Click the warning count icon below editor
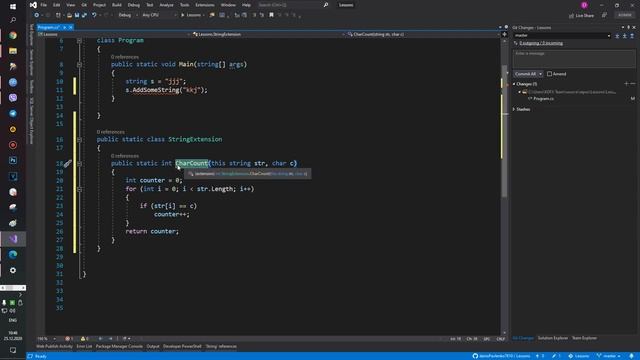The height and width of the screenshot is (360, 640). [x=84, y=339]
